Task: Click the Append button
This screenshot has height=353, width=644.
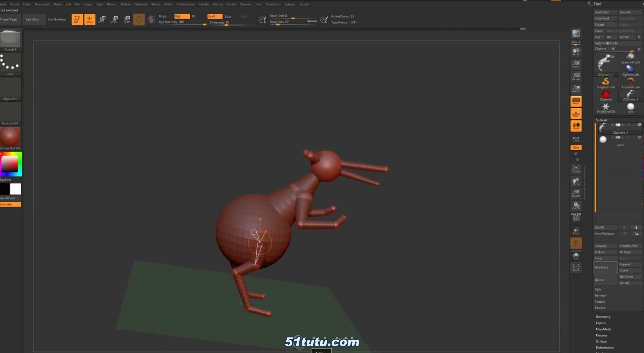Action: point(630,264)
